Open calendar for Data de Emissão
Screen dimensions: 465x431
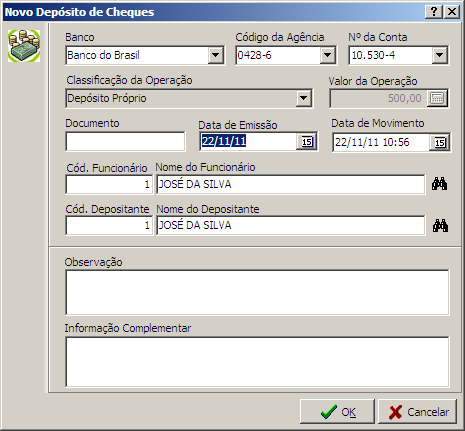point(307,142)
